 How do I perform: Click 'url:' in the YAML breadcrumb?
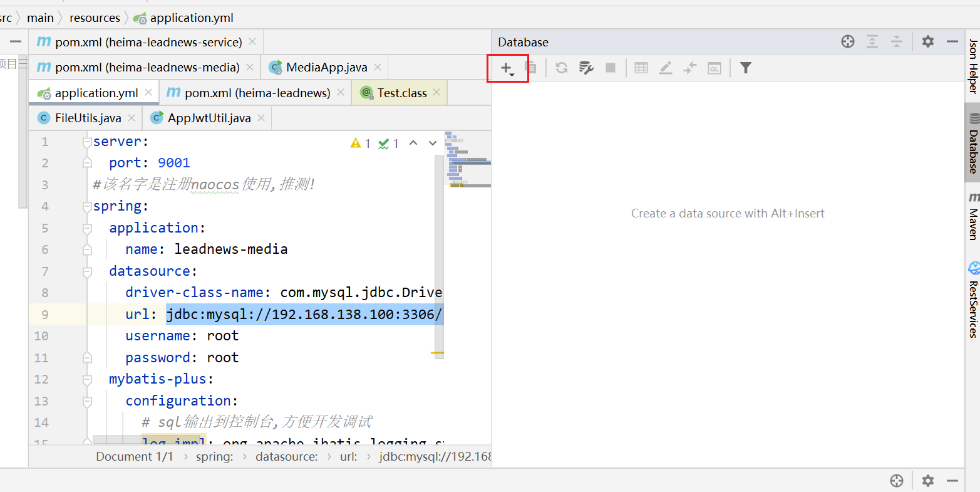pos(349,456)
